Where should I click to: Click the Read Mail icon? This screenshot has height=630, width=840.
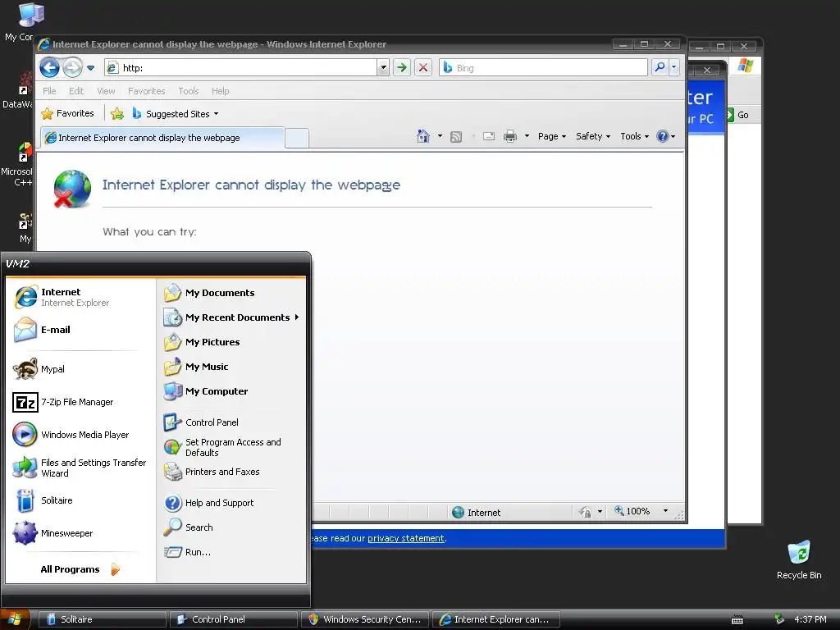pyautogui.click(x=489, y=137)
